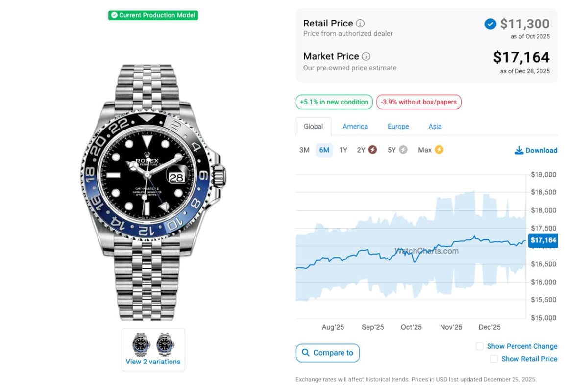The image size is (588, 389).
Task: Click the -3.9% without box/papers pill
Action: [x=419, y=102]
